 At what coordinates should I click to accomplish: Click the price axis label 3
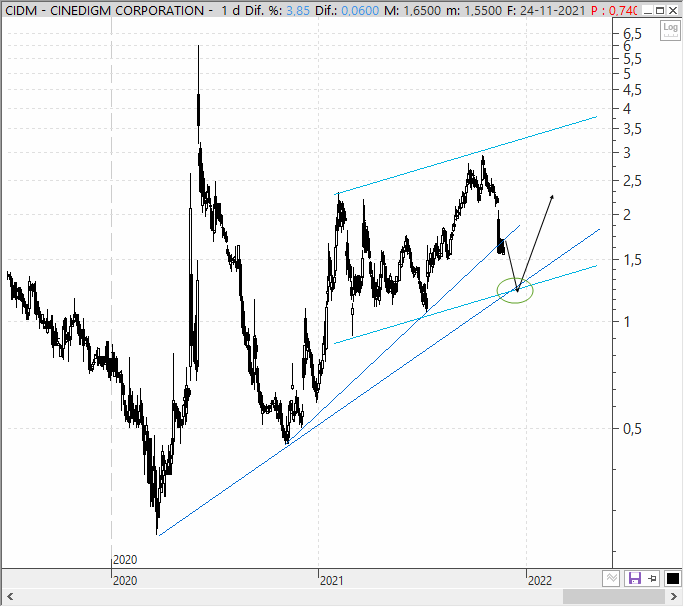[627, 153]
